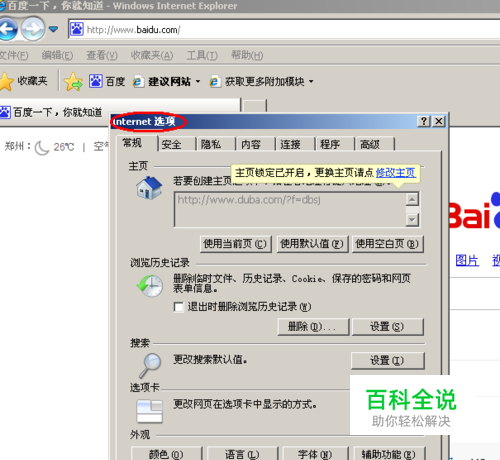500x460 pixels.
Task: Click the add to favorites bar star icon
Action: (x=73, y=82)
